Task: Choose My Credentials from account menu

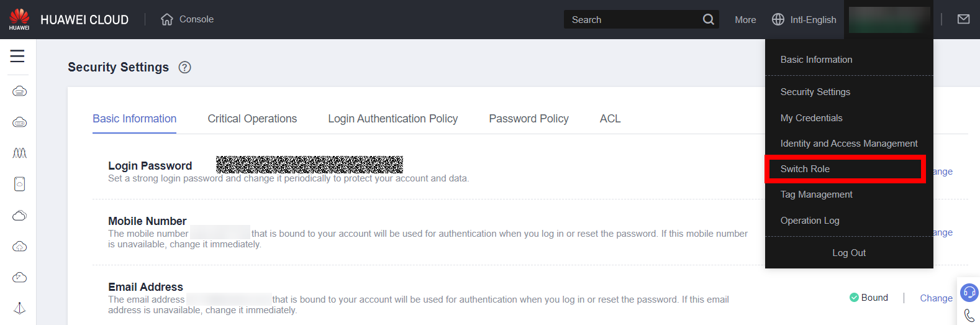Action: point(811,118)
